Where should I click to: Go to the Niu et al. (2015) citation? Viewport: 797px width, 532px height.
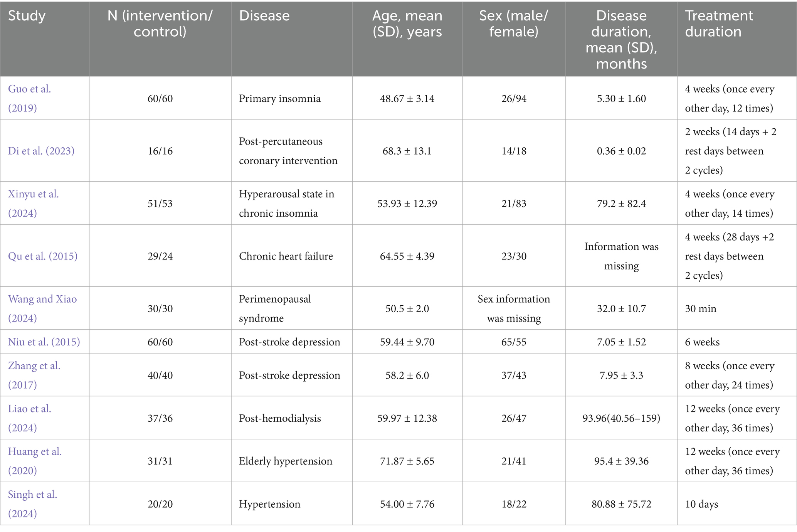point(44,342)
